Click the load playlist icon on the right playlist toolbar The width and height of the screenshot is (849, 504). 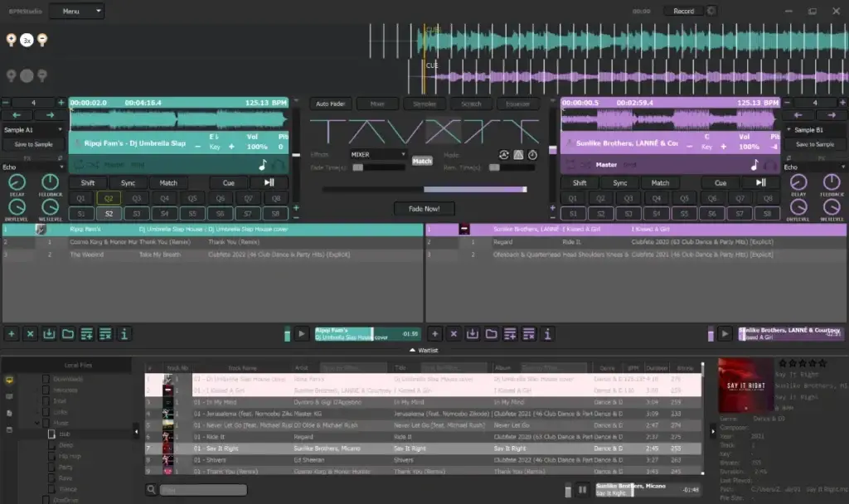click(473, 334)
